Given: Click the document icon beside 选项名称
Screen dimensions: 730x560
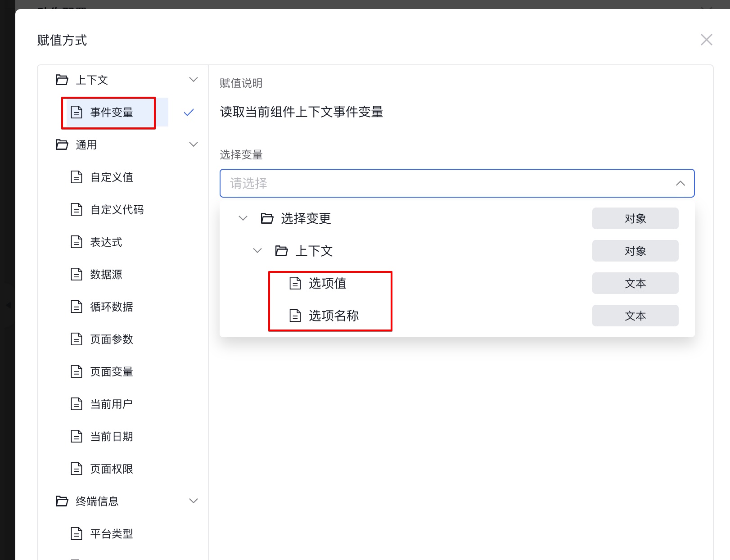Looking at the screenshot, I should point(295,316).
